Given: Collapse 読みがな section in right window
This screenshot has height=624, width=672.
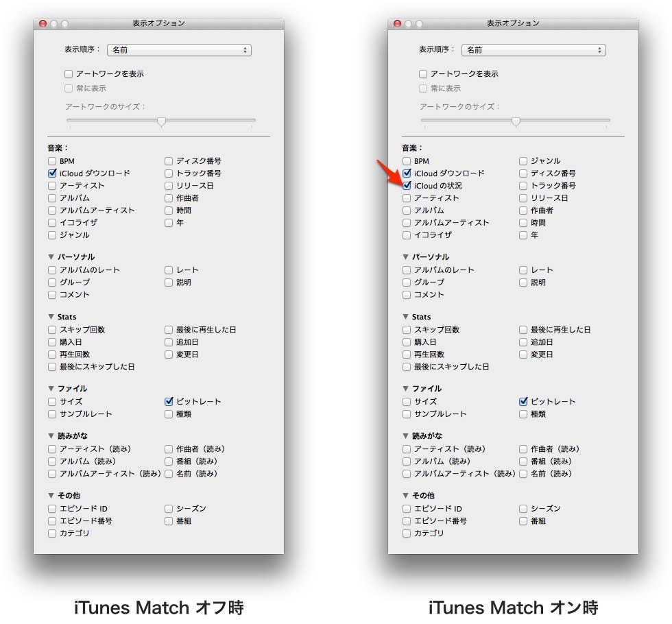Looking at the screenshot, I should tap(405, 435).
